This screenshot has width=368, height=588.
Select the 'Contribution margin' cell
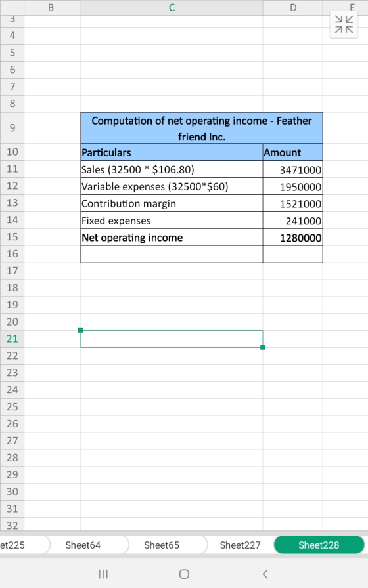(172, 203)
